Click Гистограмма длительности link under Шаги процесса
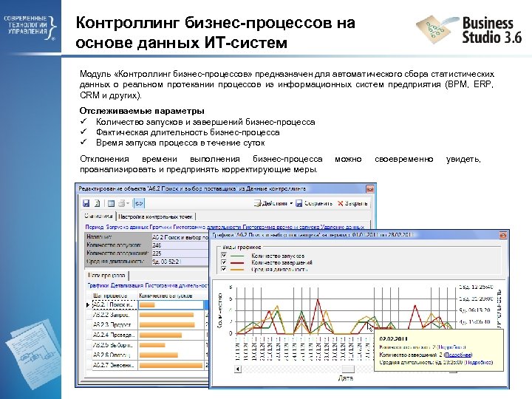 point(177,286)
